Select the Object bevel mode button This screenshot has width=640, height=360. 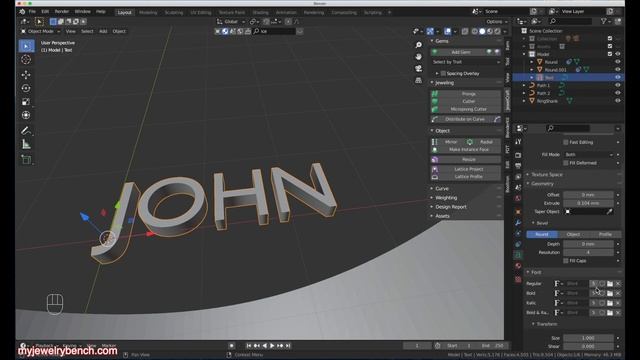click(x=573, y=235)
